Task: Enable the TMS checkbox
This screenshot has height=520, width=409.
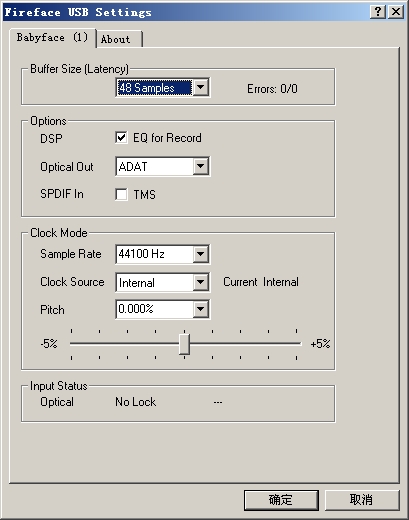Action: 121,194
